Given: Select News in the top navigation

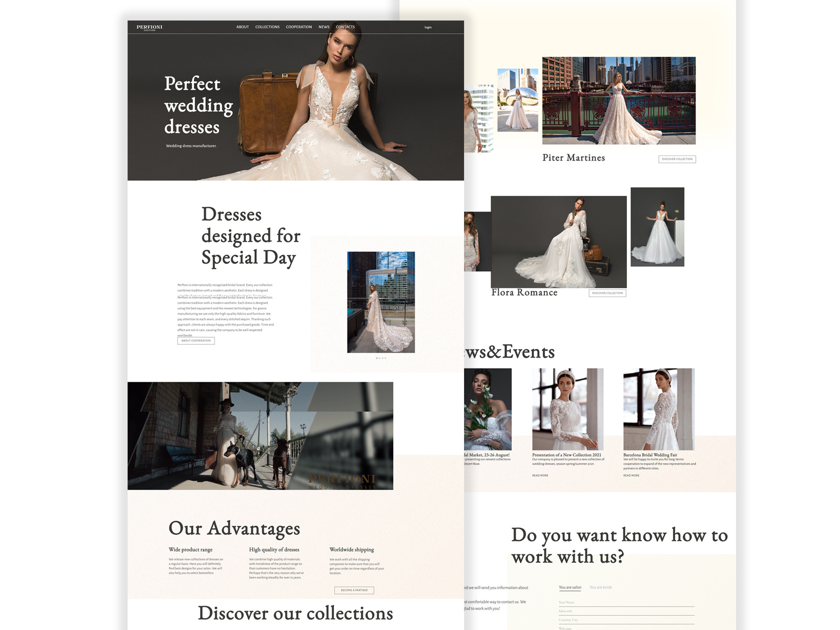Looking at the screenshot, I should point(324,27).
